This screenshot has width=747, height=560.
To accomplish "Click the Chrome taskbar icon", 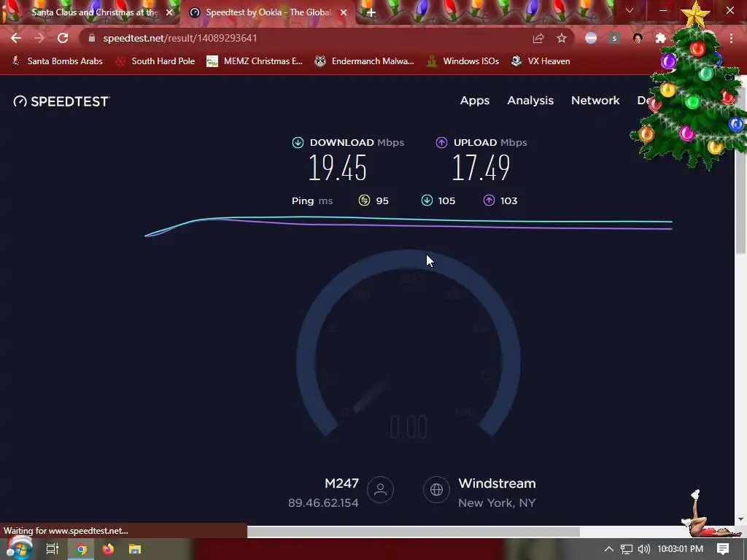I will coord(82,549).
